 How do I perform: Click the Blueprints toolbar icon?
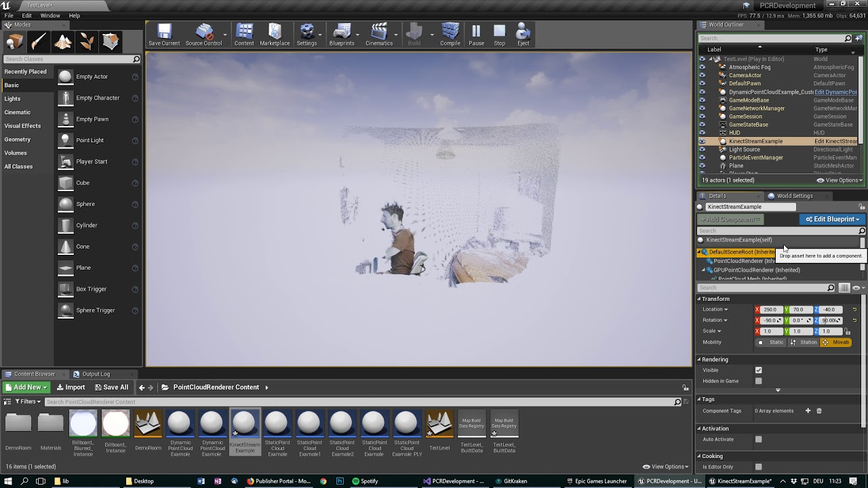[x=342, y=35]
